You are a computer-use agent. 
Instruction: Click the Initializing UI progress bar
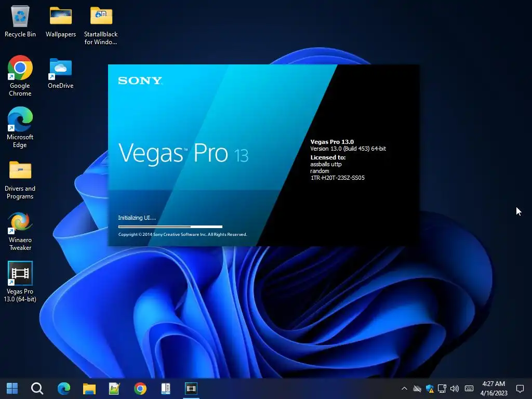tap(170, 227)
